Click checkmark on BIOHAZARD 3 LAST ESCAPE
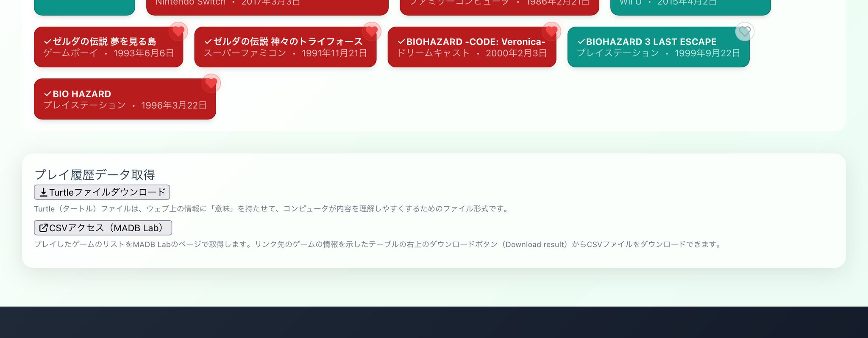Viewport: 868px width, 338px height. tap(581, 42)
